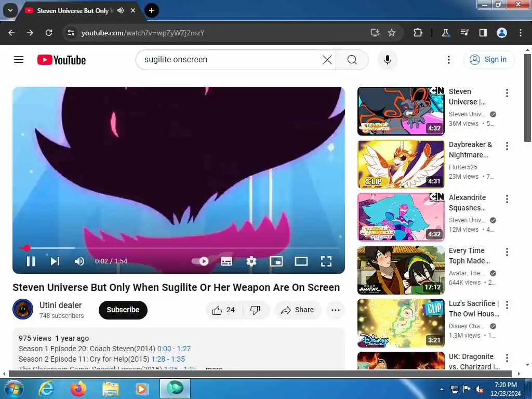Open Windows Start menu

click(14, 389)
